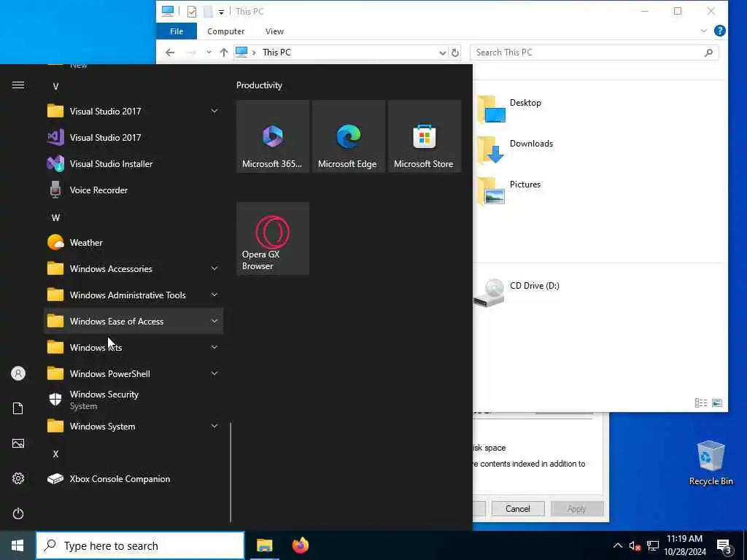747x560 pixels.
Task: Open the Microsoft Edge tile
Action: click(x=348, y=136)
